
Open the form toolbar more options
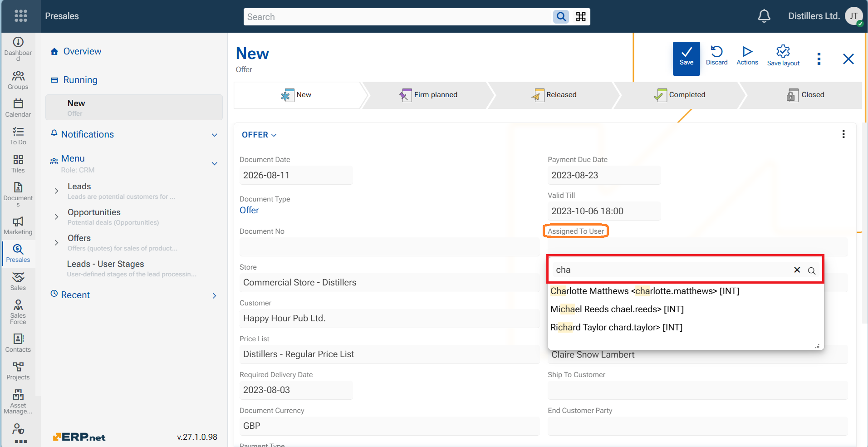click(819, 59)
